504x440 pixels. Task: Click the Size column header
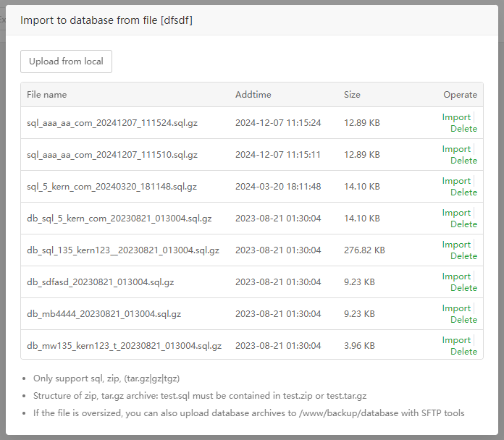coord(352,95)
